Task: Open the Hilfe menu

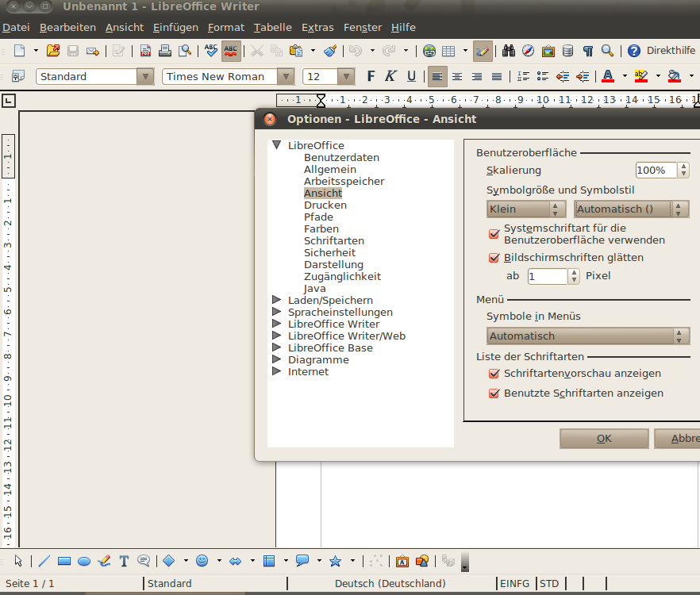Action: point(403,27)
